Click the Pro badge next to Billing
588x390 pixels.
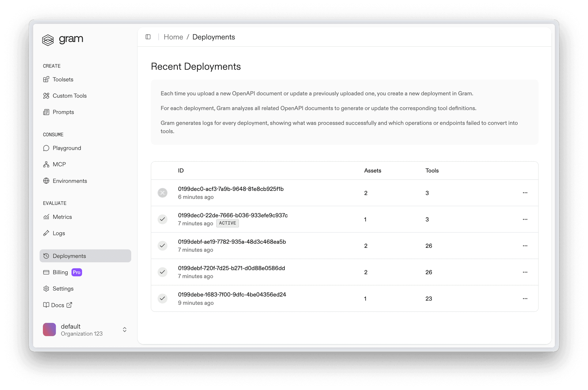coord(76,272)
